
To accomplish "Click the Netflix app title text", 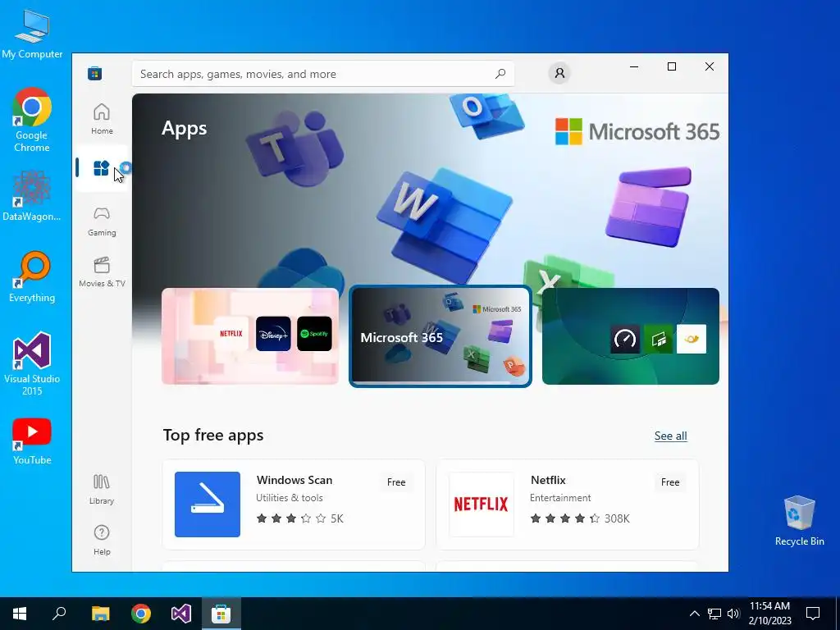I will point(548,480).
